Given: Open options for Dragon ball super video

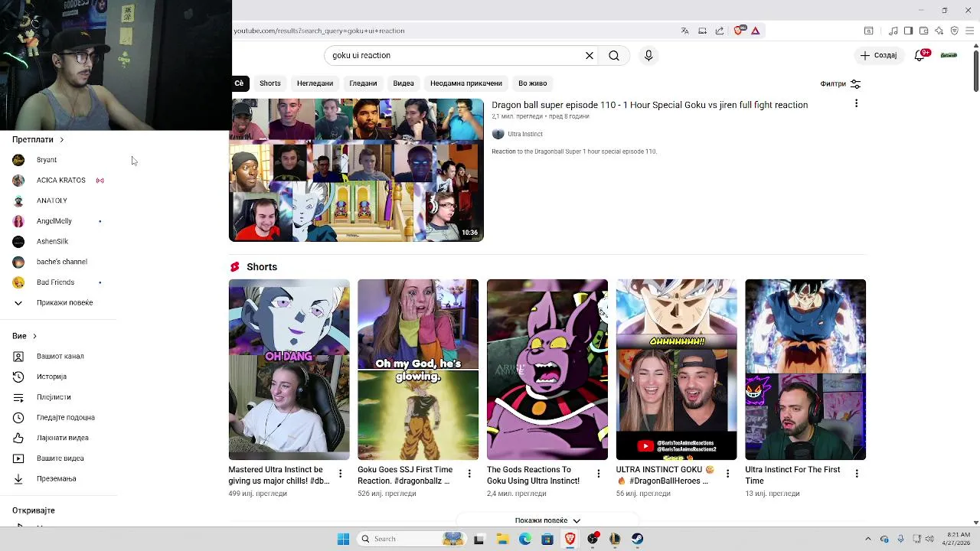Looking at the screenshot, I should [x=856, y=103].
